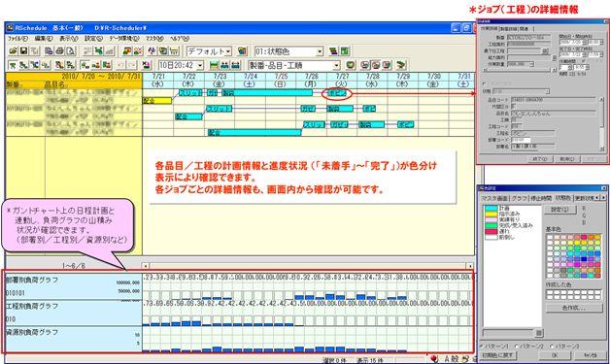Click the long cyan 配合 bar in bottom Gantt row
Viewport: 610px width, 364px height.
[254, 133]
